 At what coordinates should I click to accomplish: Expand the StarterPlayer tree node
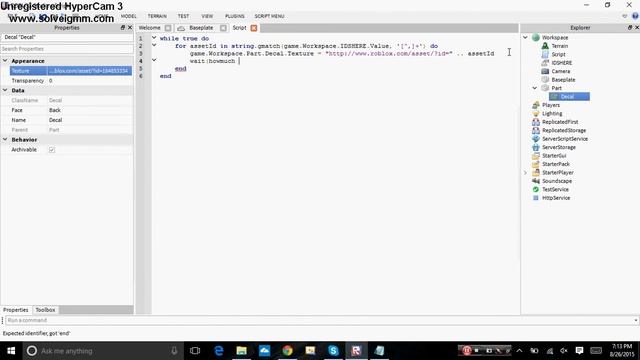[526, 173]
